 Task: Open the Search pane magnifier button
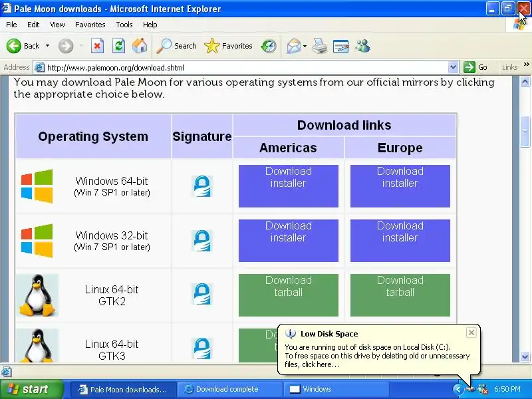point(176,46)
